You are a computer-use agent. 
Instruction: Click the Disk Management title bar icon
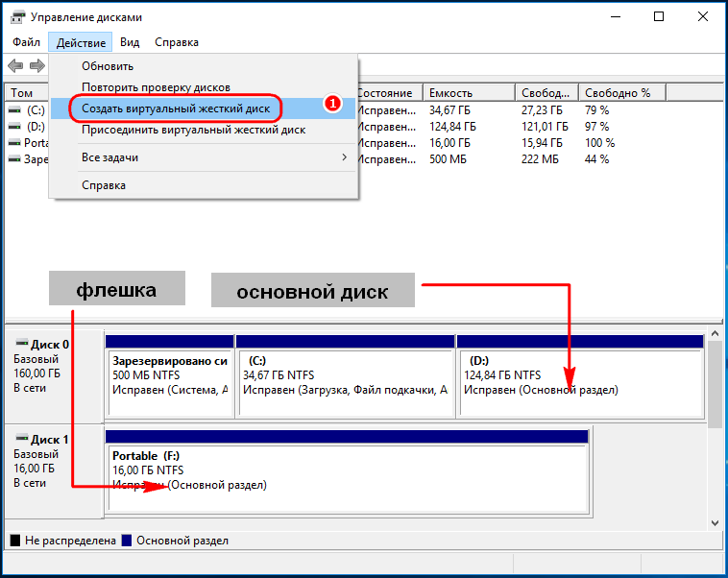(15, 16)
